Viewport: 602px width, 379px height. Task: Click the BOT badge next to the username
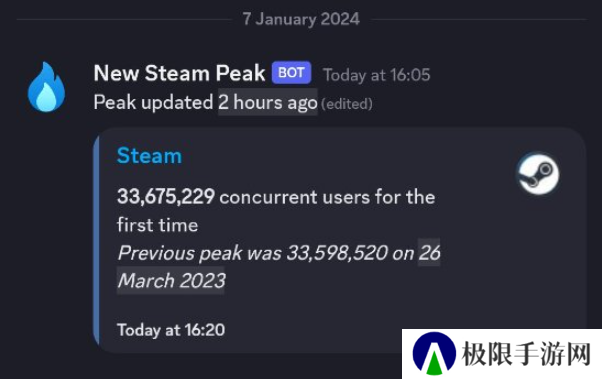click(x=291, y=73)
